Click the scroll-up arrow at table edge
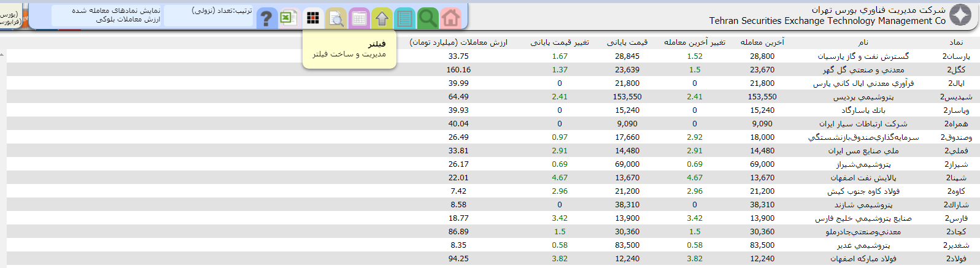Viewport: 980px width, 268px height. 2,55
